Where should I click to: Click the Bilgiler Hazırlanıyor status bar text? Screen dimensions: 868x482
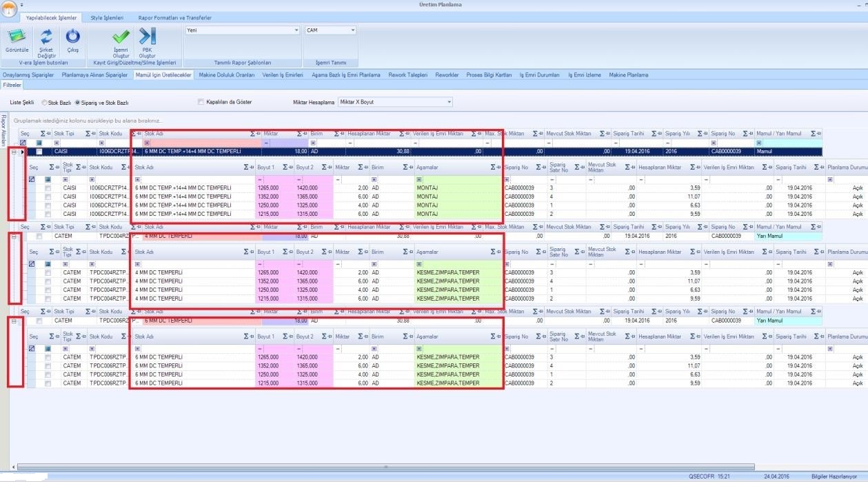point(834,476)
